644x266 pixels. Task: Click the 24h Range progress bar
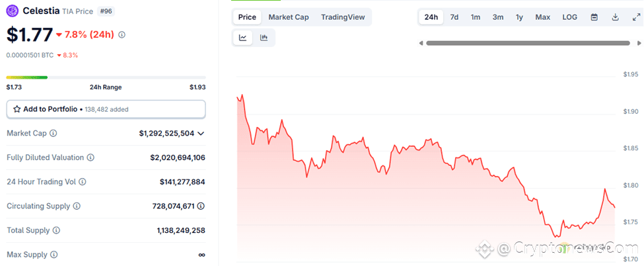106,77
